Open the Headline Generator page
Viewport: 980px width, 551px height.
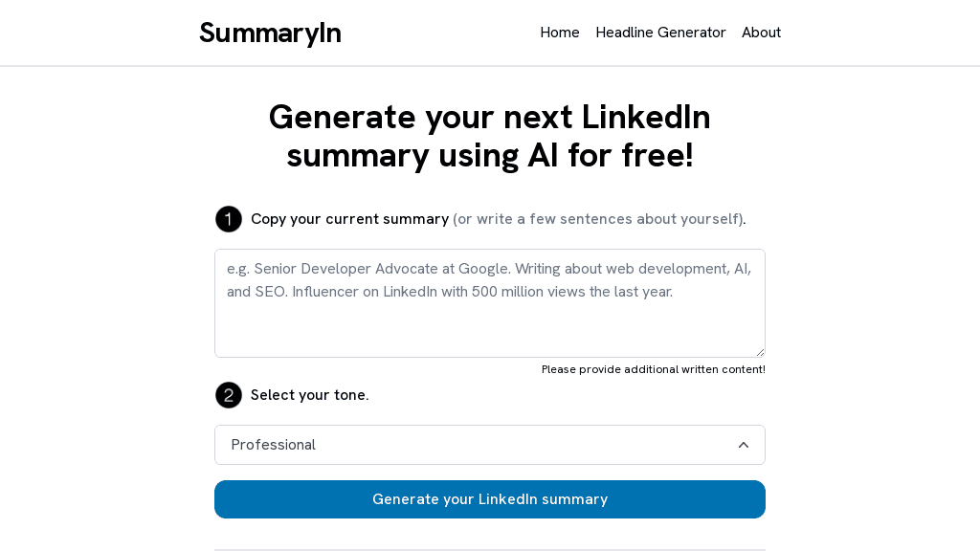[660, 33]
